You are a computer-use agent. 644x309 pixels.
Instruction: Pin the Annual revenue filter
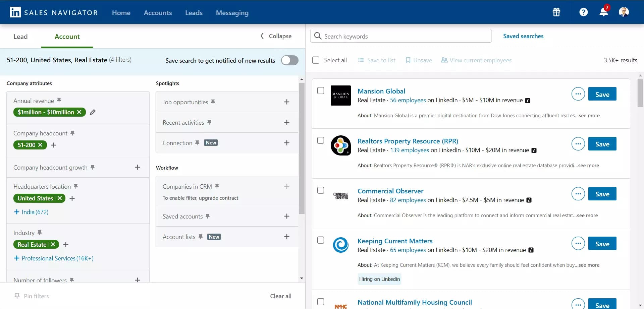(x=59, y=100)
